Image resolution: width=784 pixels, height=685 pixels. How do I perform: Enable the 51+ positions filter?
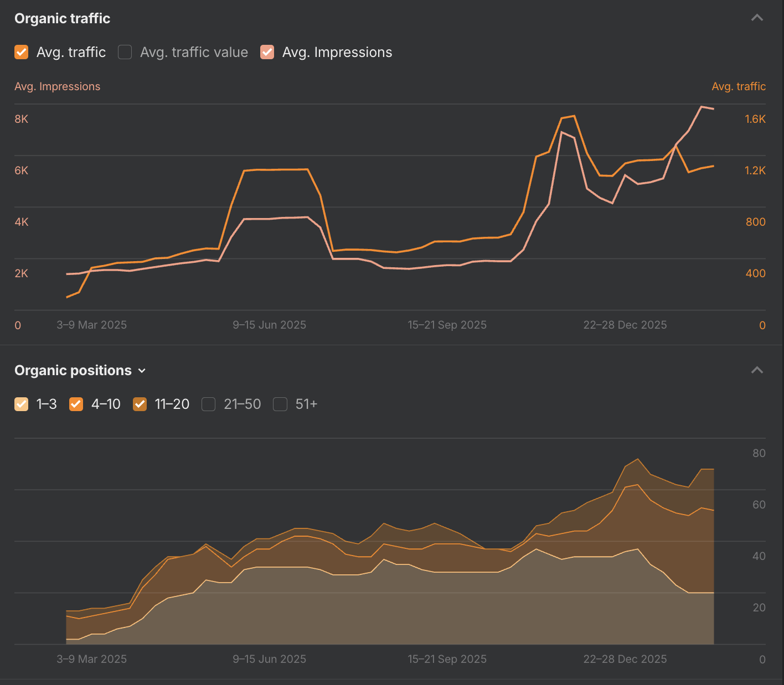pyautogui.click(x=280, y=404)
